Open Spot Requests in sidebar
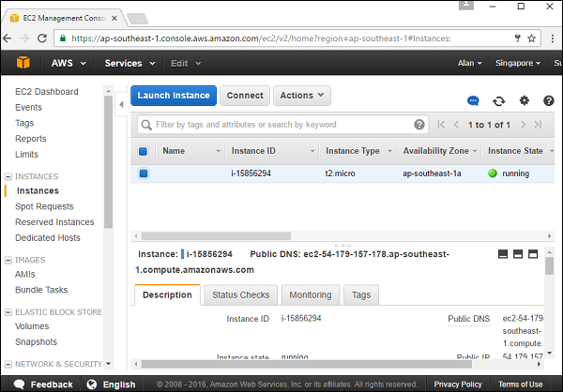Viewport: 563px width, 392px height. click(44, 206)
